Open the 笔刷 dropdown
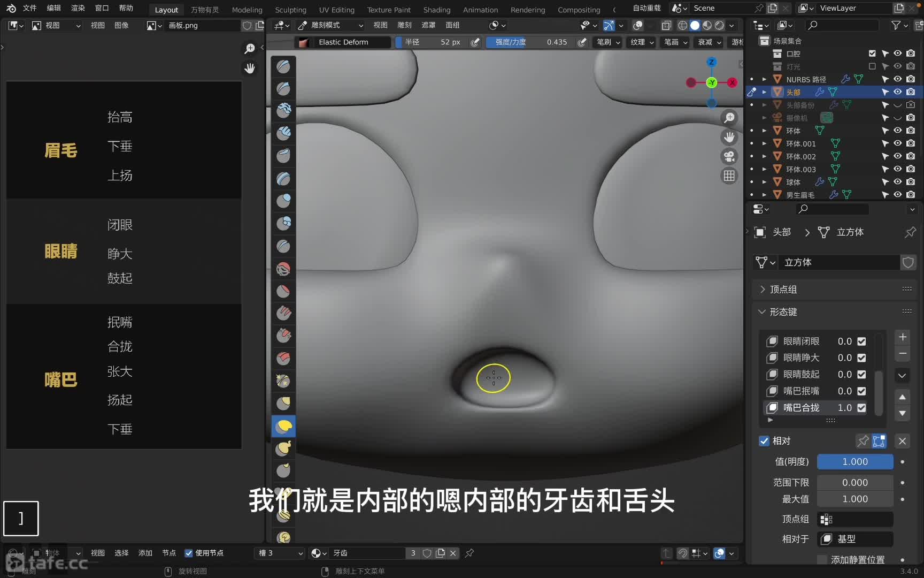The height and width of the screenshot is (578, 924). pos(609,42)
